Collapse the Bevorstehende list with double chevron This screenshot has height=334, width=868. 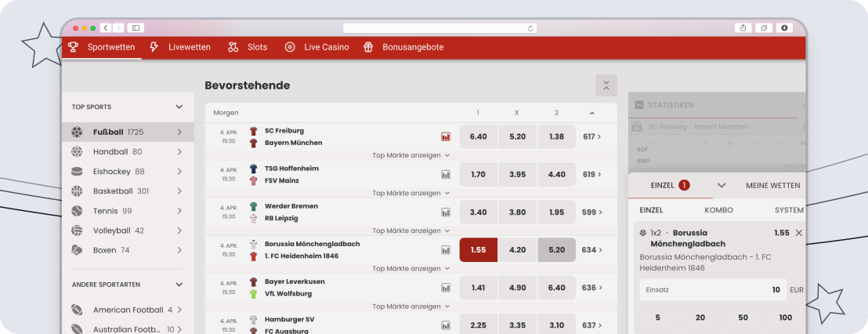[606, 85]
